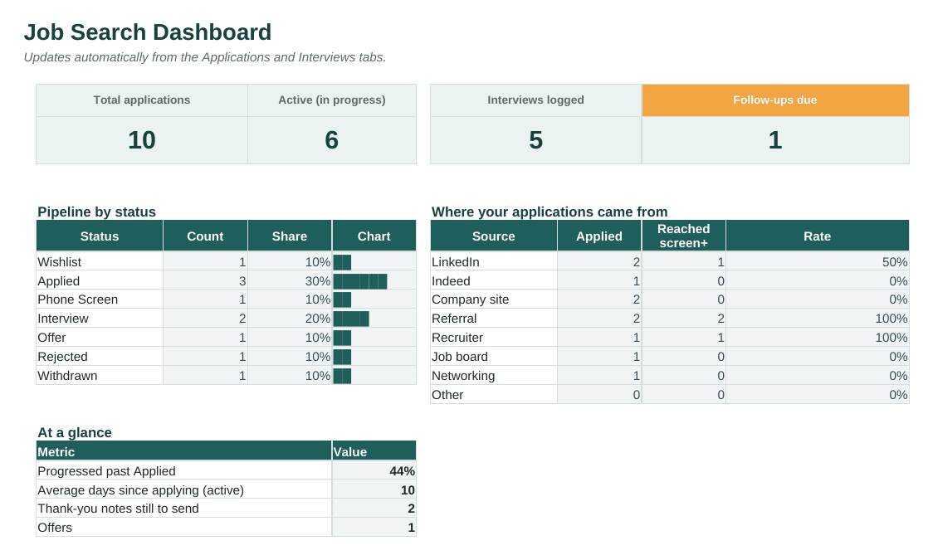Click the Total applications label cell
Viewport: 933px width, 560px height.
[x=142, y=100]
